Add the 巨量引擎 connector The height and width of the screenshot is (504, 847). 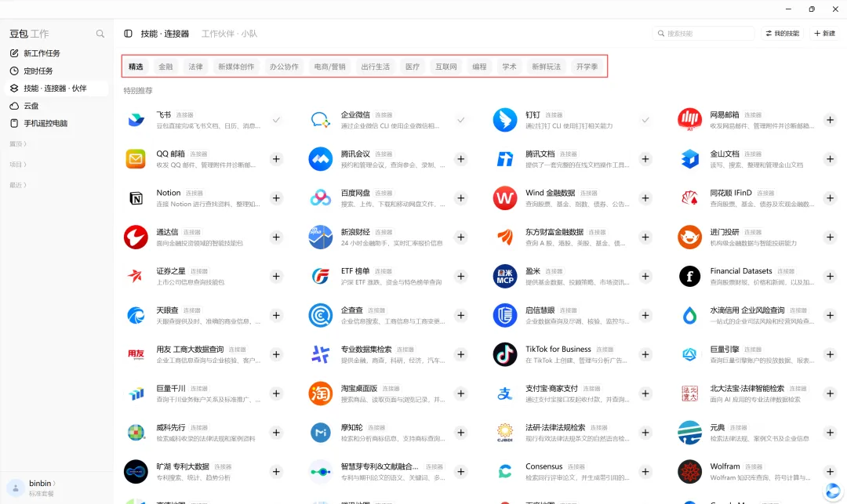tap(831, 354)
